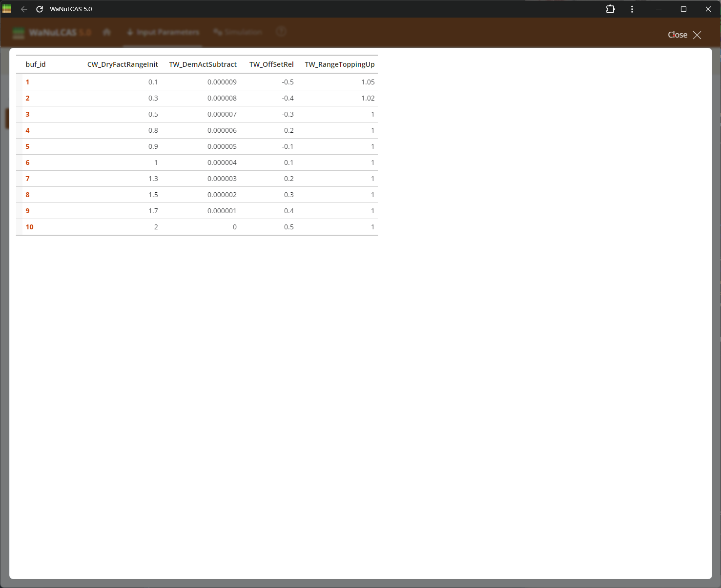Click the cell containing value 1.05
Viewport: 721px width, 588px height.
pyautogui.click(x=369, y=82)
